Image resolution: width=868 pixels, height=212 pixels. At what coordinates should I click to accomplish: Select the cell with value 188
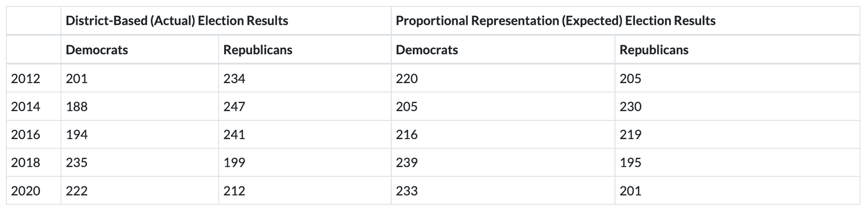coord(76,107)
